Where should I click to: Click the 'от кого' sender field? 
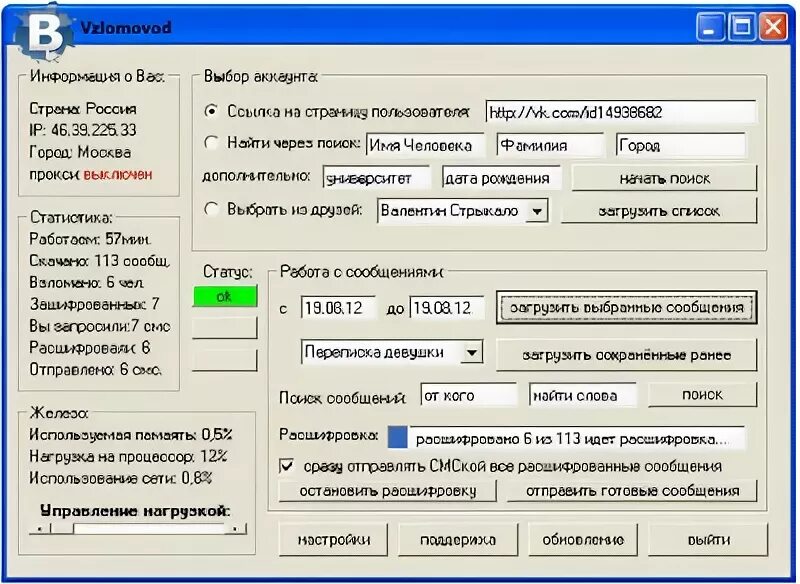click(468, 395)
